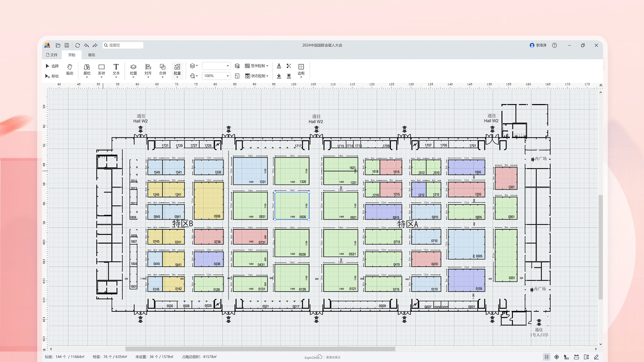Select the selected green booth 0926
644x362 pixels.
pos(292,205)
